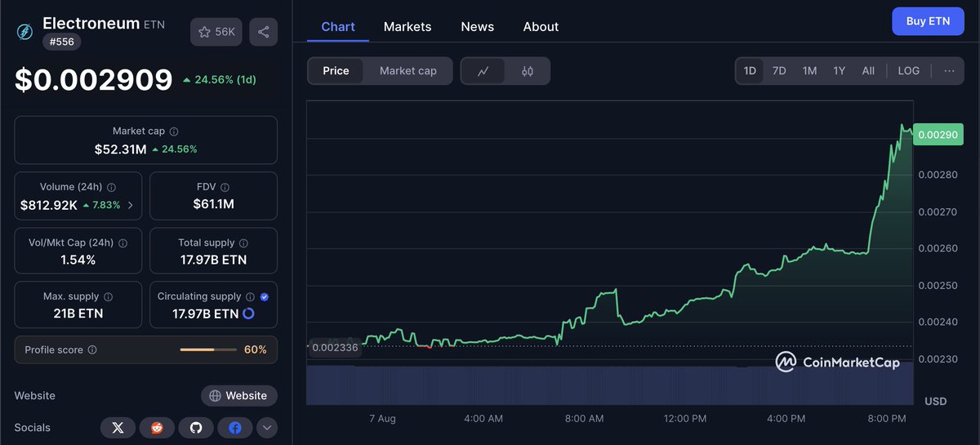The width and height of the screenshot is (980, 445).
Task: Expand more socials chevron
Action: 267,428
